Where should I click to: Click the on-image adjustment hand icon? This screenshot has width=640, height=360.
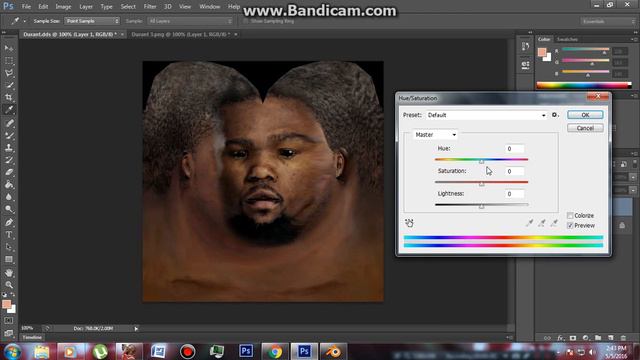click(x=409, y=223)
